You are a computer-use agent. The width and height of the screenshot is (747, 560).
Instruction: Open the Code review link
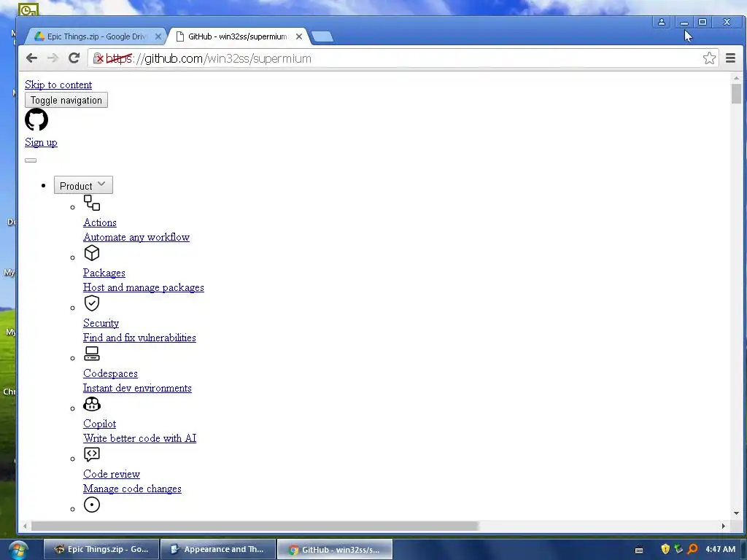[112, 474]
